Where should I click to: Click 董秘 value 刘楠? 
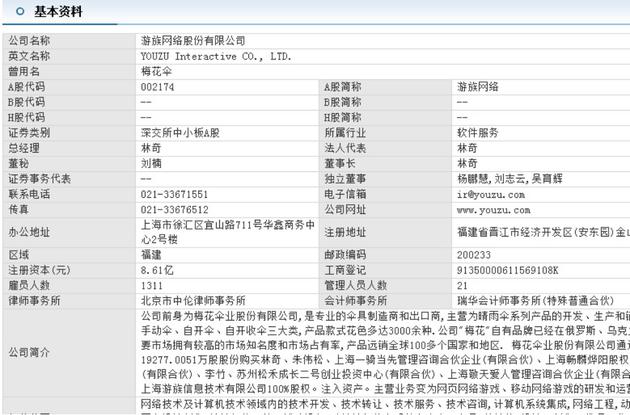click(151, 164)
